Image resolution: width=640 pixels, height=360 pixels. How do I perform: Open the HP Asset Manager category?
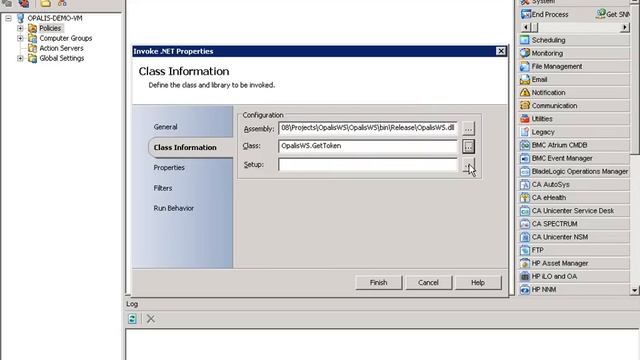pos(574,263)
